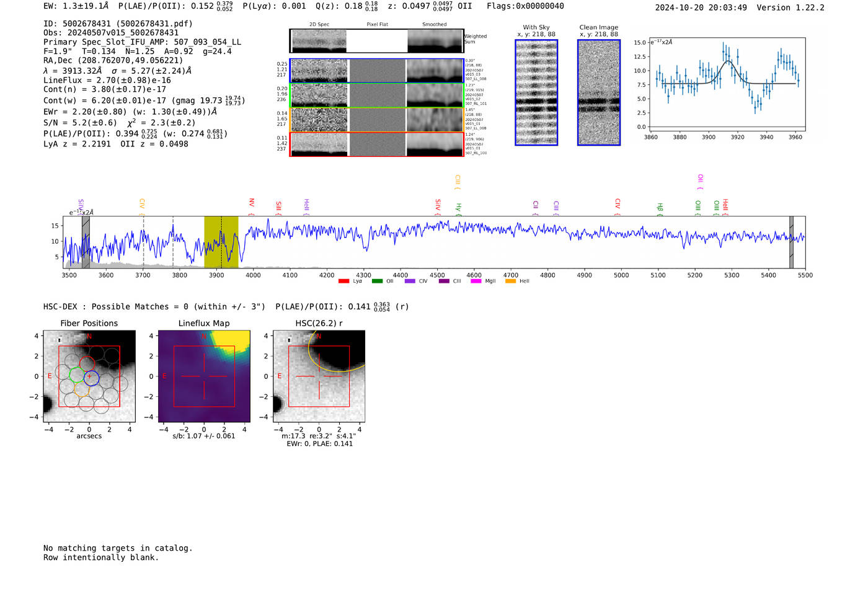Click the ID: 5002678431 text line

pyautogui.click(x=118, y=24)
